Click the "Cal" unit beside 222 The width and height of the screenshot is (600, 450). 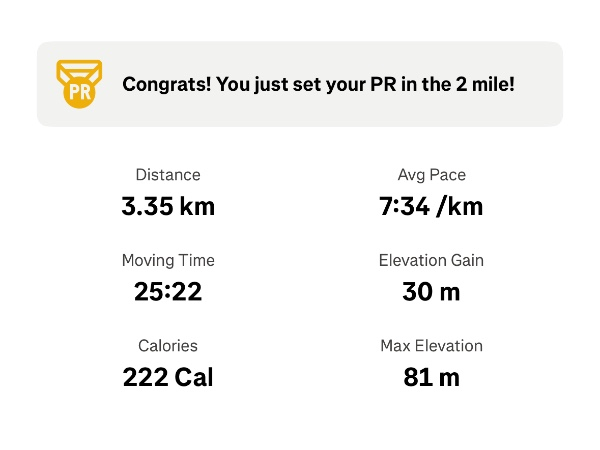(194, 378)
